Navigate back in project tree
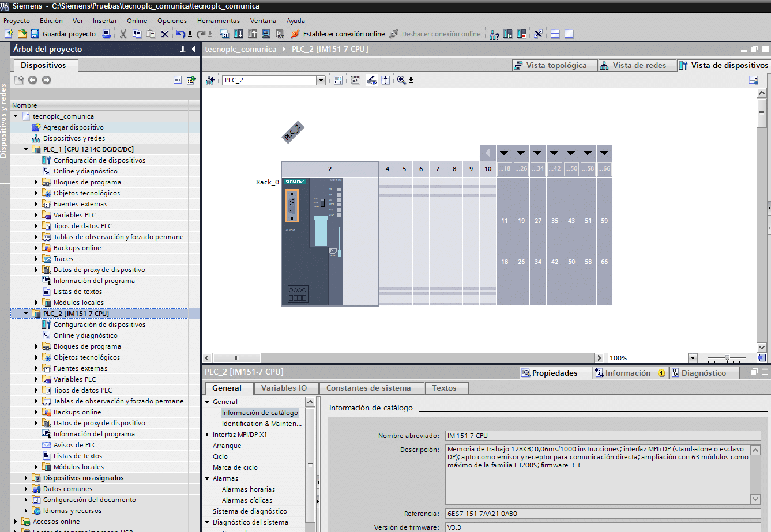This screenshot has height=532, width=771. click(x=33, y=80)
